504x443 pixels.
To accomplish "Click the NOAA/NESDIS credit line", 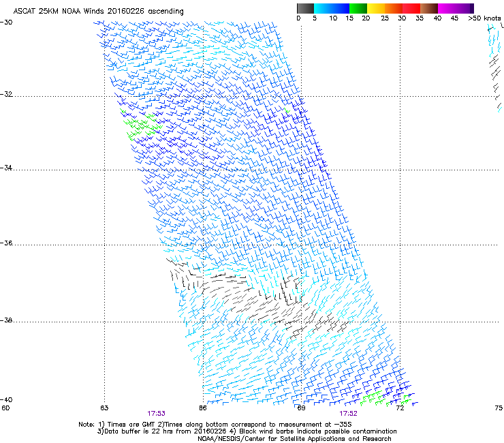I will [x=294, y=439].
